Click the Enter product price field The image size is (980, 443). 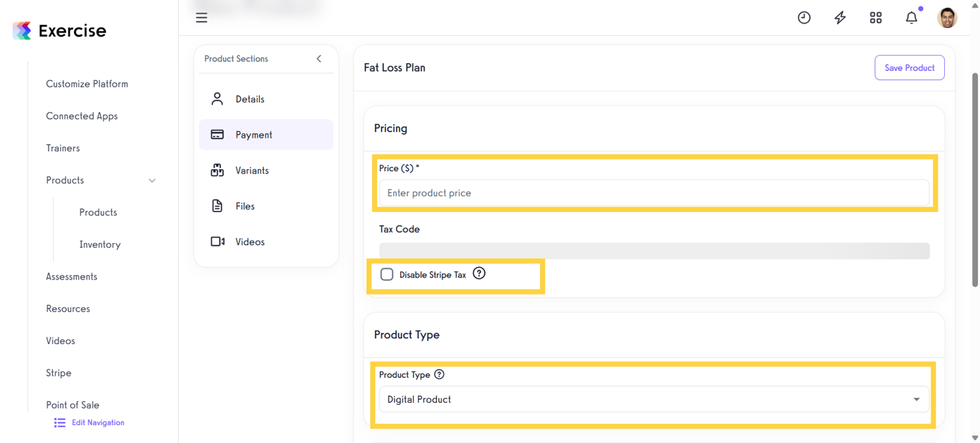point(654,193)
